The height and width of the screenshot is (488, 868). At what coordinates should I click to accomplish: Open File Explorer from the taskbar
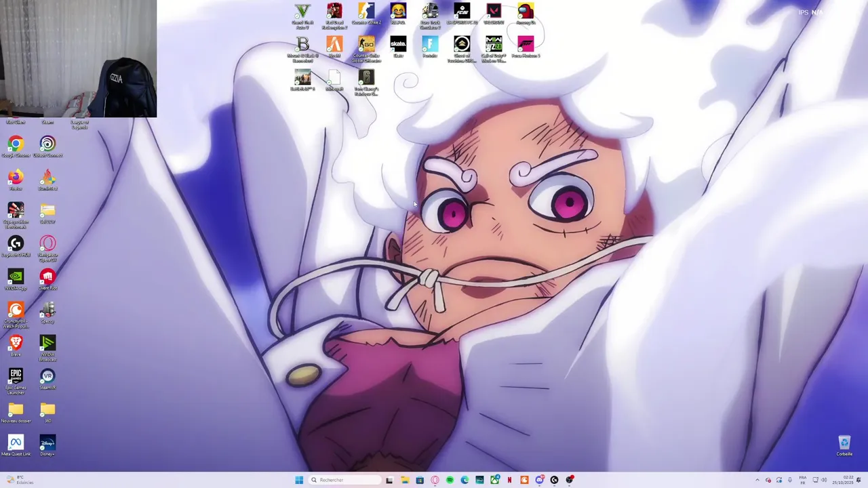[405, 480]
